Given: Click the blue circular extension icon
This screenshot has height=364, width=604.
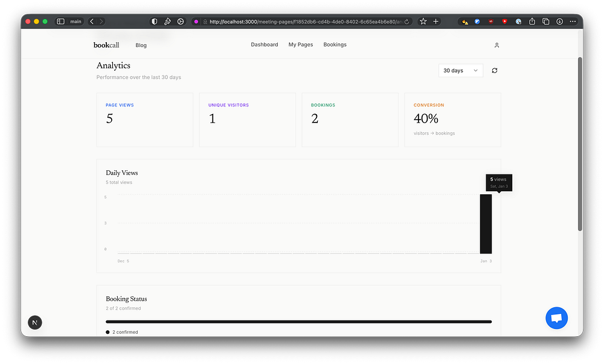Looking at the screenshot, I should pyautogui.click(x=518, y=22).
